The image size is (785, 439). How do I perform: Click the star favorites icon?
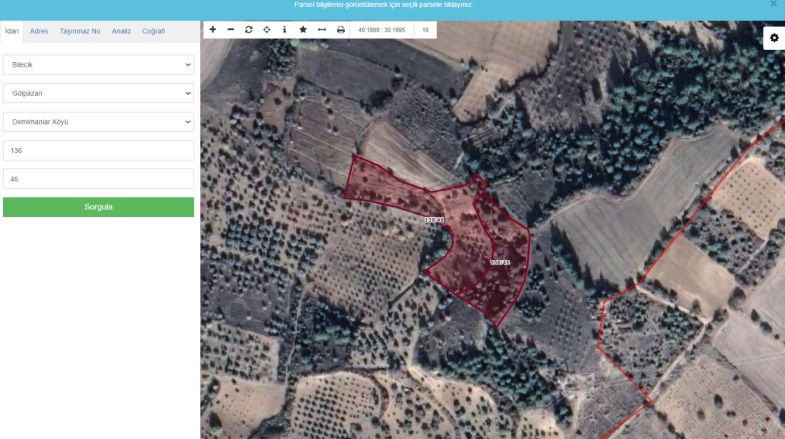pos(303,30)
